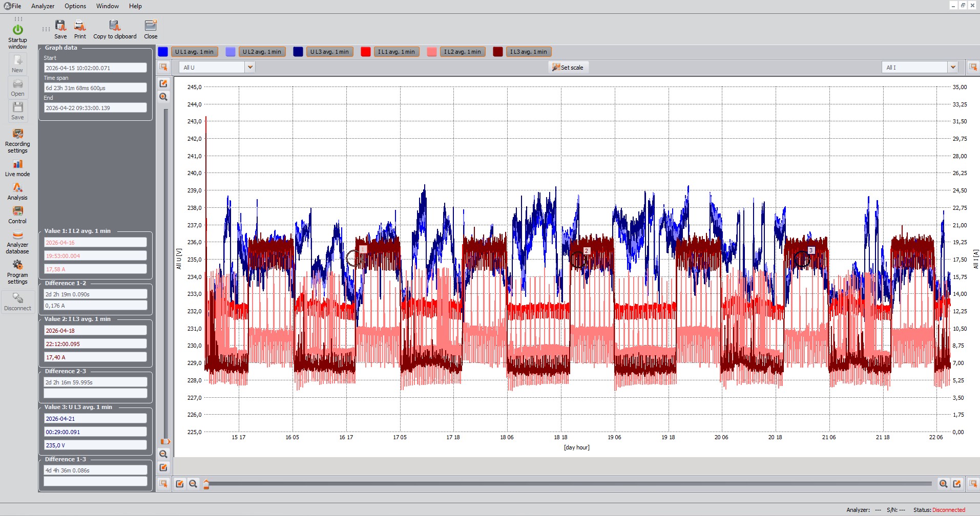Toggle the U L3 avg. 1 min series
The height and width of the screenshot is (516, 980).
click(x=329, y=52)
